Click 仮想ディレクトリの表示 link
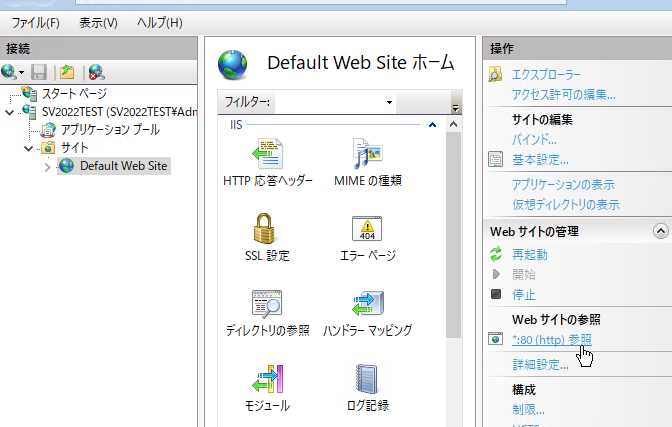The height and width of the screenshot is (427, 672). click(566, 204)
